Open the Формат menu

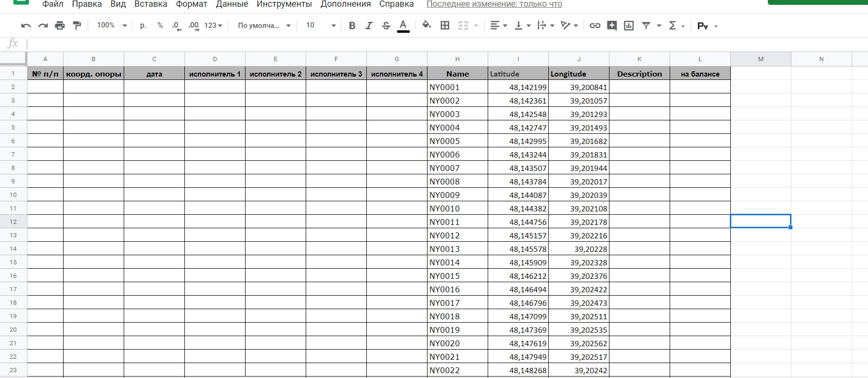coord(191,4)
